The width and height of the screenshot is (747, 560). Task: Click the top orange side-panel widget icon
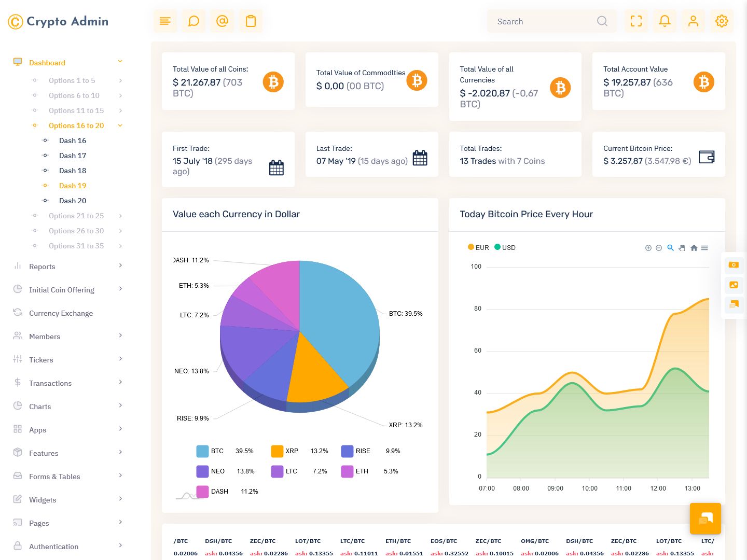(734, 265)
